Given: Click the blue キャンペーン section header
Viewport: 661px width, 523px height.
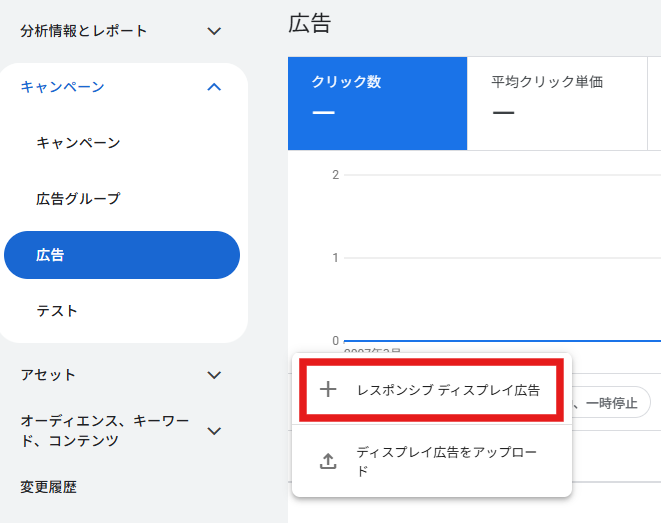Looking at the screenshot, I should (62, 87).
